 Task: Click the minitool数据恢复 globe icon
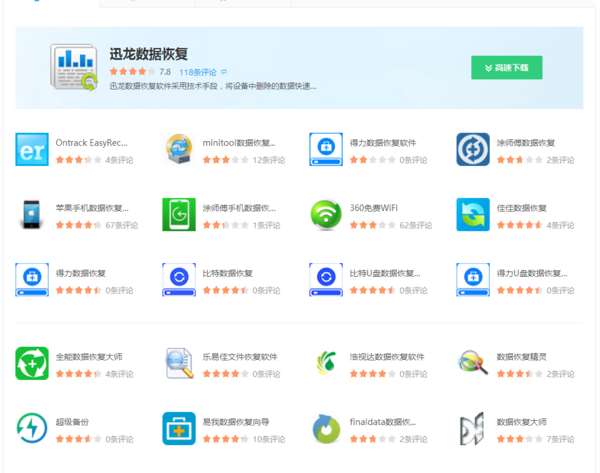(179, 149)
